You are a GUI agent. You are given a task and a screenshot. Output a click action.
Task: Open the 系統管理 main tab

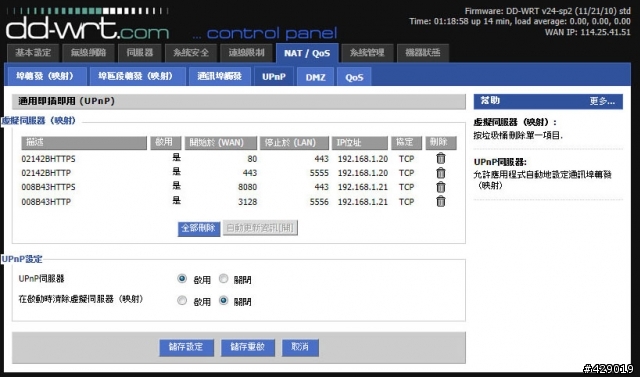tap(367, 53)
